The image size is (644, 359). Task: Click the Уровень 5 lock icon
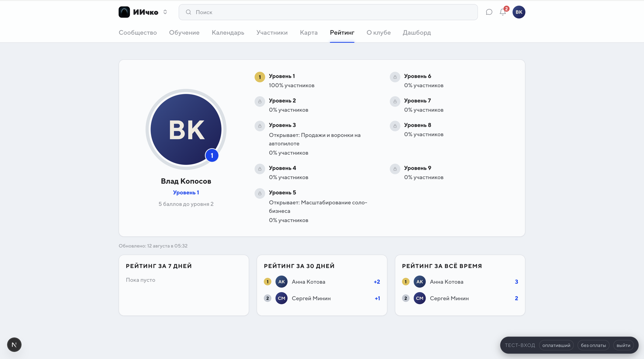pyautogui.click(x=260, y=193)
